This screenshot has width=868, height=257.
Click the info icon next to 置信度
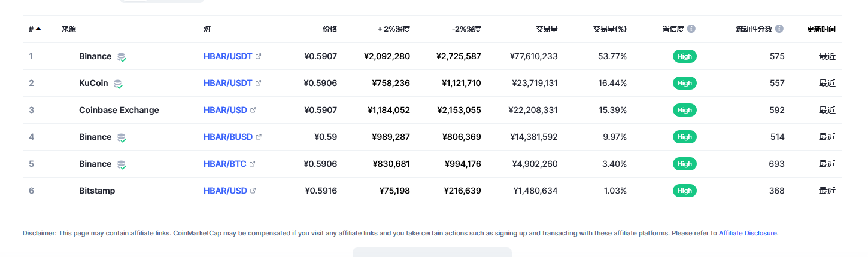pyautogui.click(x=691, y=29)
